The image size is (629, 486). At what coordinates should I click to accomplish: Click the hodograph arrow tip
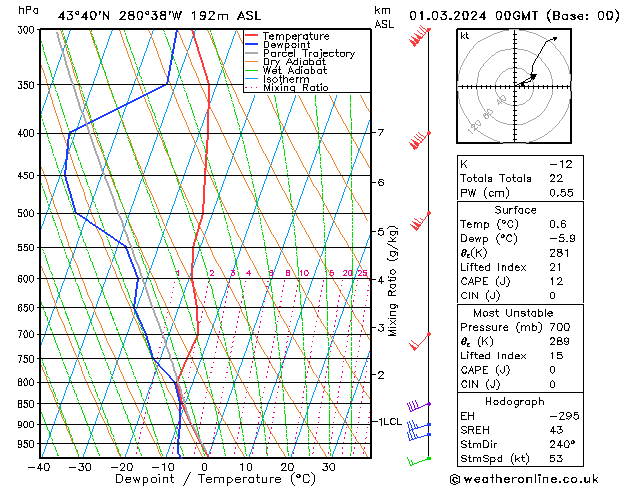click(555, 38)
